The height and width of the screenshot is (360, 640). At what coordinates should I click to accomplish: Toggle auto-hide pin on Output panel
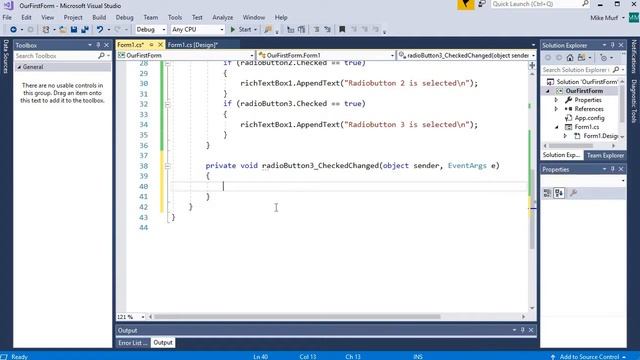(x=522, y=330)
